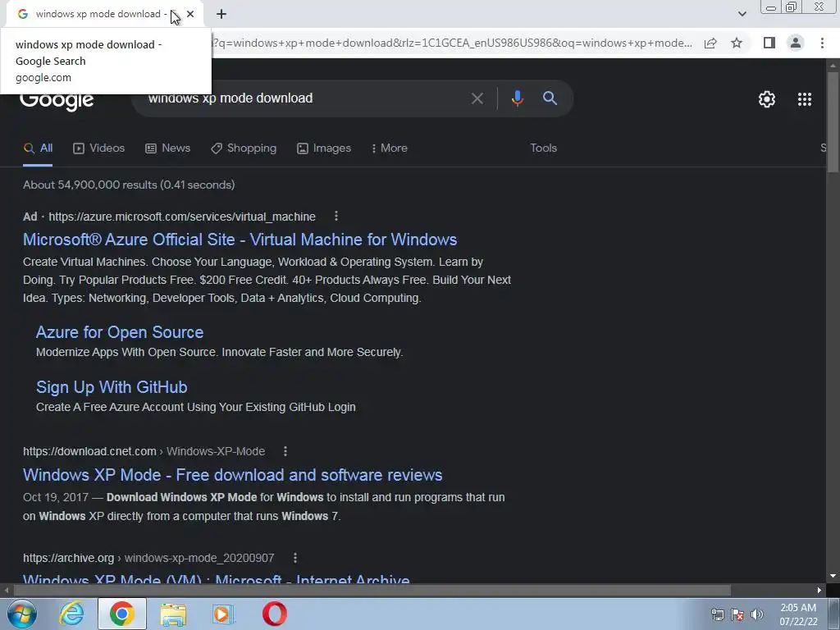Click the download.cnet.com result URL
The image size is (840, 630).
[x=144, y=451]
